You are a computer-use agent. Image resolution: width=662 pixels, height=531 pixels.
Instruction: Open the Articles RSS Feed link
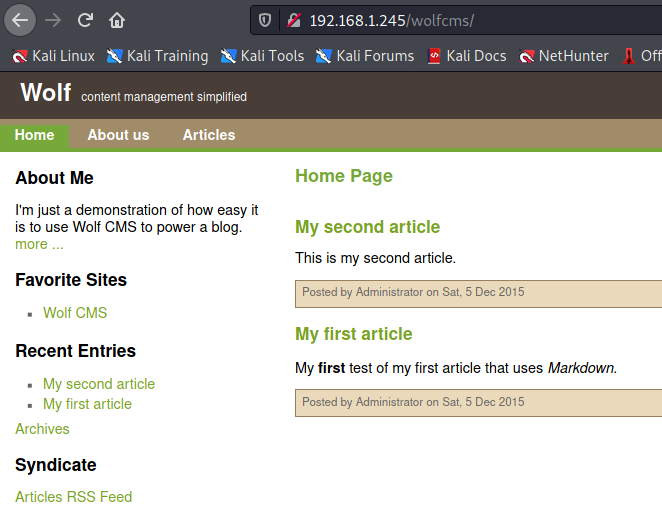point(74,497)
